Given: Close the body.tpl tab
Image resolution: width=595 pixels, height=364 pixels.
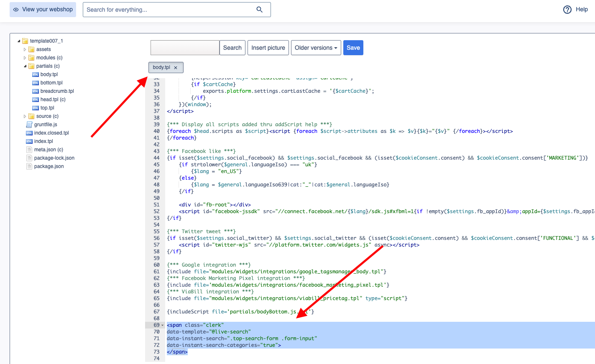Looking at the screenshot, I should tap(176, 67).
